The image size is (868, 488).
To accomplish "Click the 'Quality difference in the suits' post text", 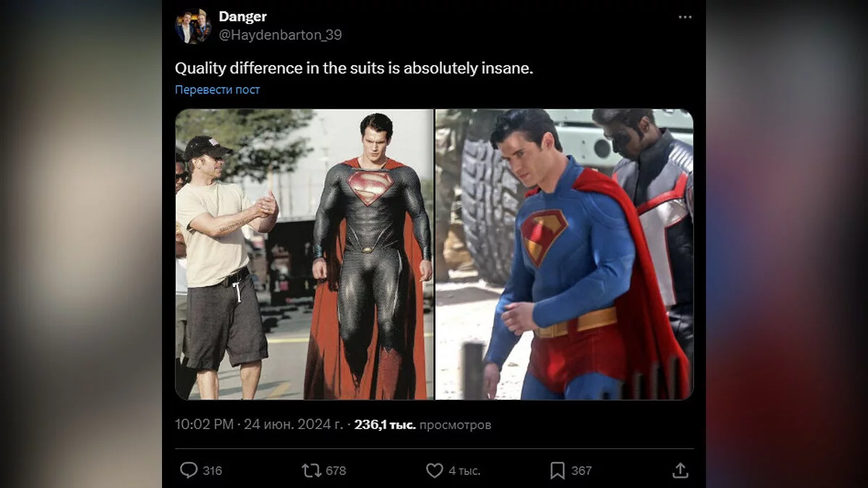I will [x=354, y=69].
